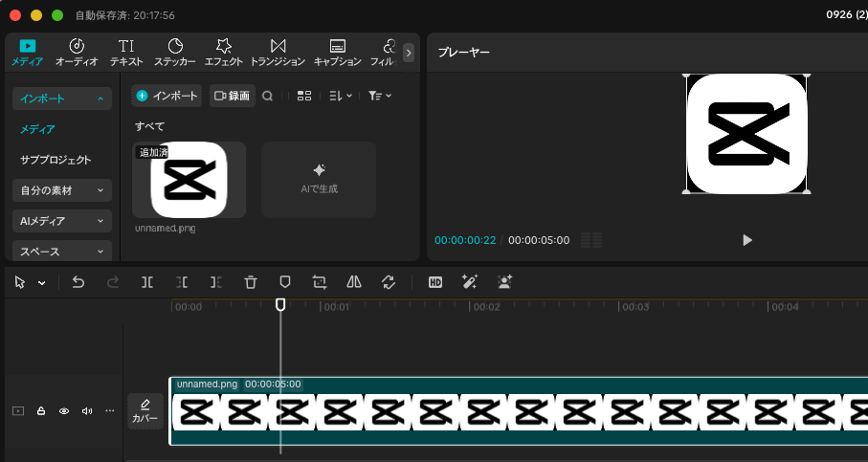This screenshot has height=462, width=868.
Task: Split the clip at the playhead
Action: [146, 283]
